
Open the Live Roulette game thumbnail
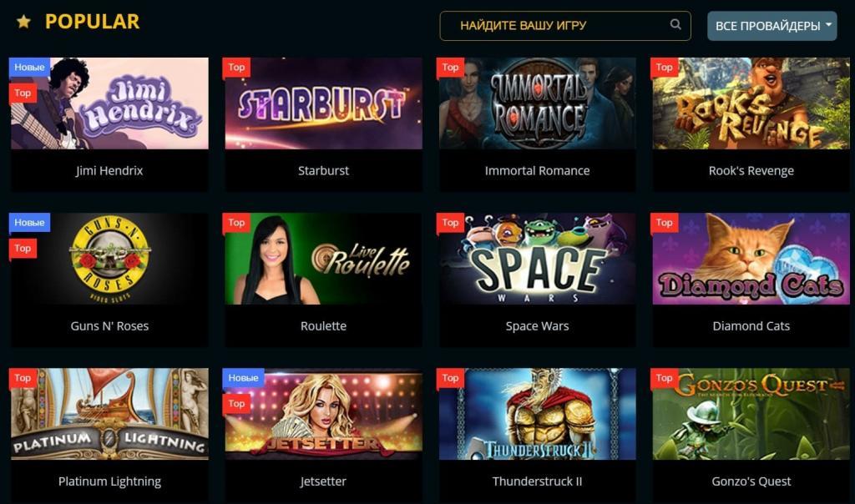click(323, 259)
